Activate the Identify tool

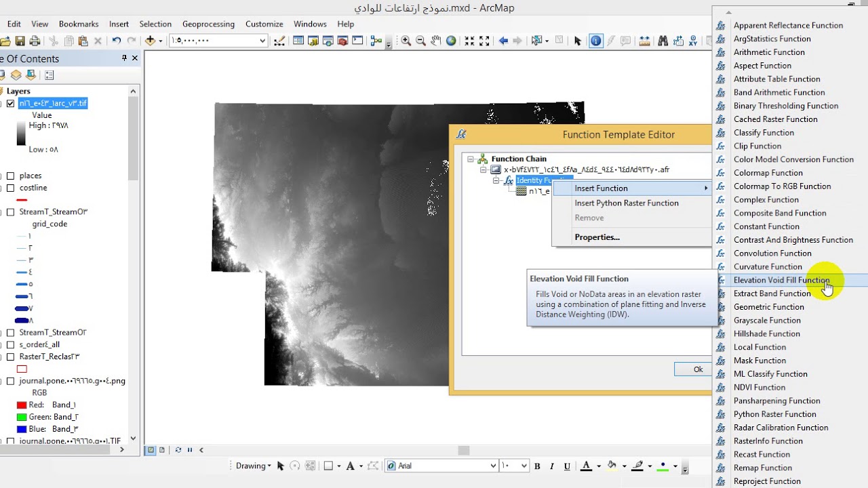[595, 41]
